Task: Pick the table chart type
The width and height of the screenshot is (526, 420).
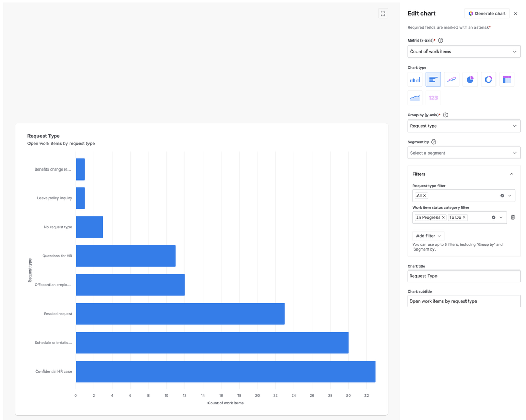Action: [507, 79]
